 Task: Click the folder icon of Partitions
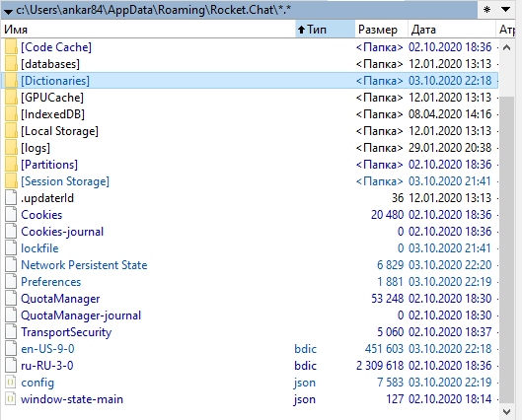tap(11, 165)
